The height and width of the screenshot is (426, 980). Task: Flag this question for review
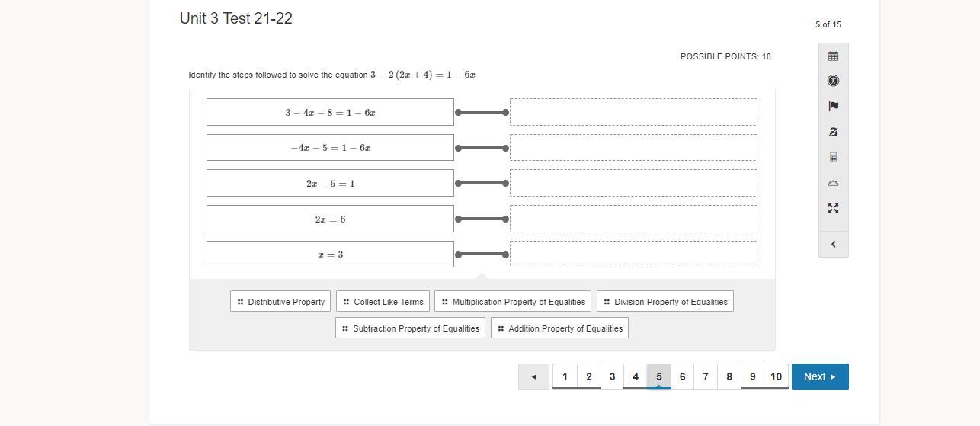pyautogui.click(x=833, y=107)
